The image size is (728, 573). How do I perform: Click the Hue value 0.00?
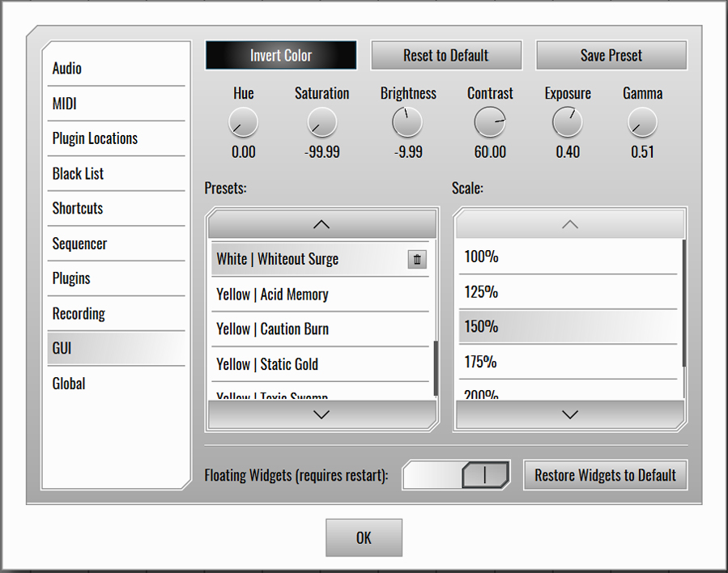pos(243,151)
